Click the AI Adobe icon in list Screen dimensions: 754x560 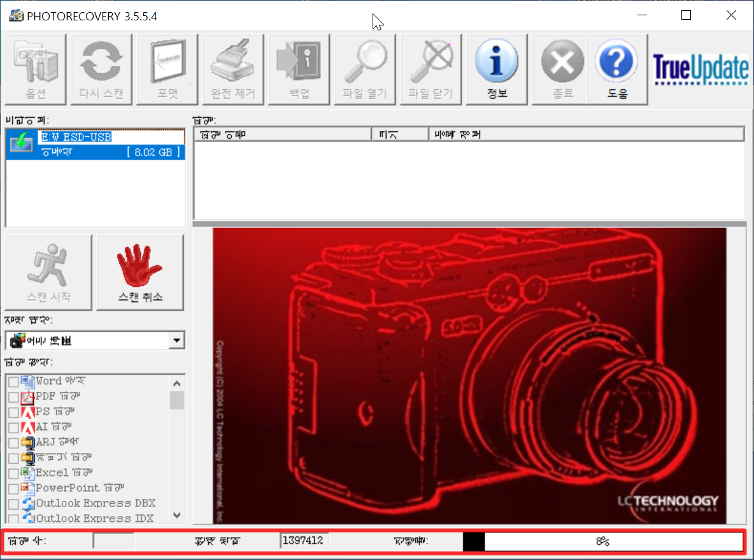27,427
